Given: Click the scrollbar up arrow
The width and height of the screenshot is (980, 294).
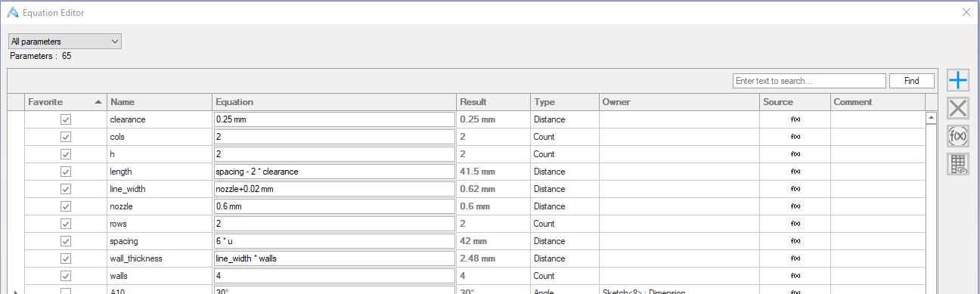Looking at the screenshot, I should [x=931, y=117].
